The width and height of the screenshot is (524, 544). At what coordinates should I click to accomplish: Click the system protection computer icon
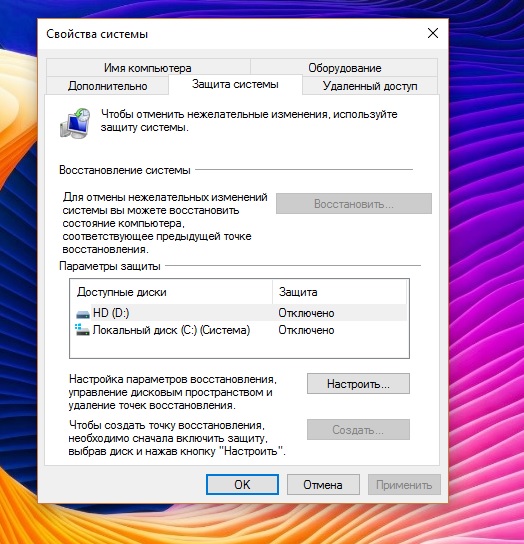point(75,123)
